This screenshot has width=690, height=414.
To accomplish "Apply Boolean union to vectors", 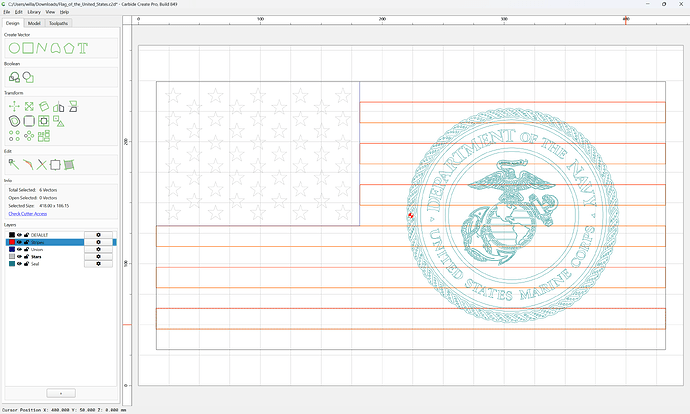I will click(x=15, y=77).
